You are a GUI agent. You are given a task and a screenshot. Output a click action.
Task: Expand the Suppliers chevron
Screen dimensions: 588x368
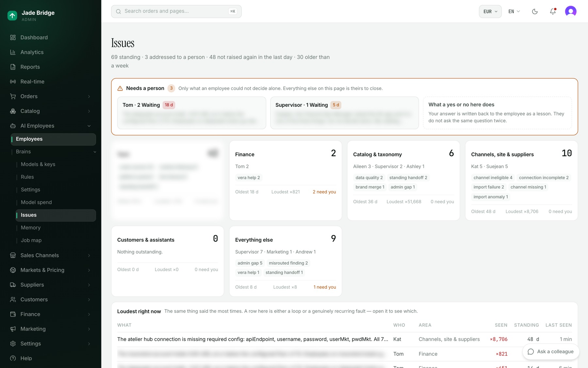coord(89,285)
